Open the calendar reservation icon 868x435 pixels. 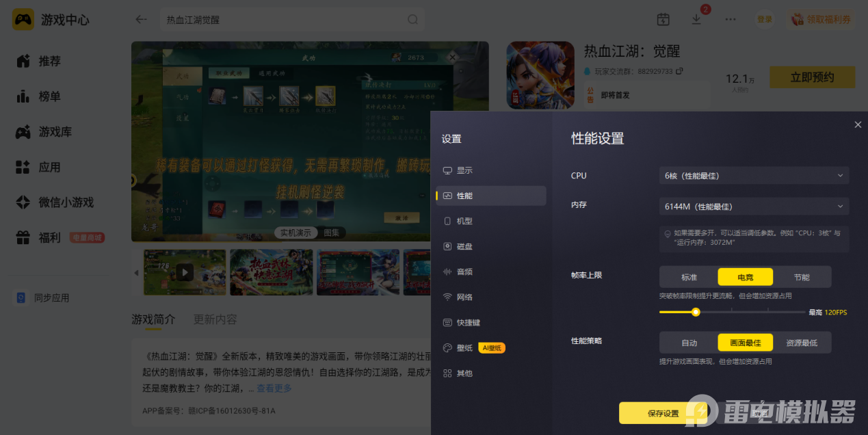pyautogui.click(x=663, y=19)
